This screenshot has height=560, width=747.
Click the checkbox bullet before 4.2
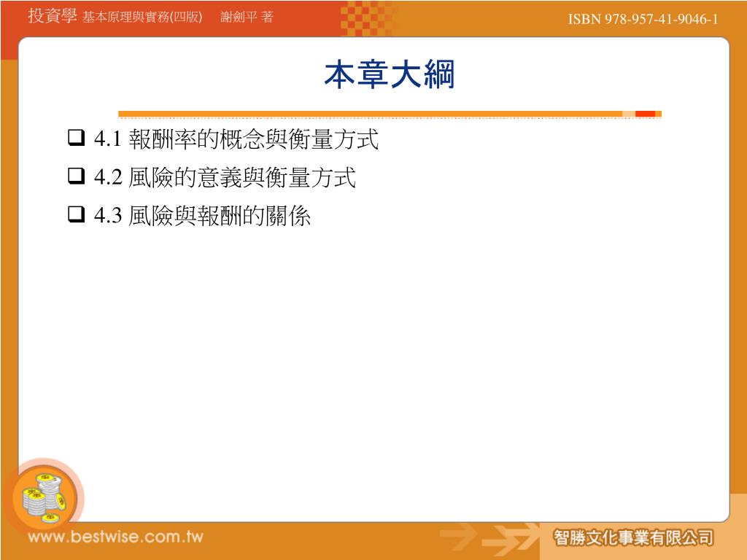pyautogui.click(x=76, y=176)
